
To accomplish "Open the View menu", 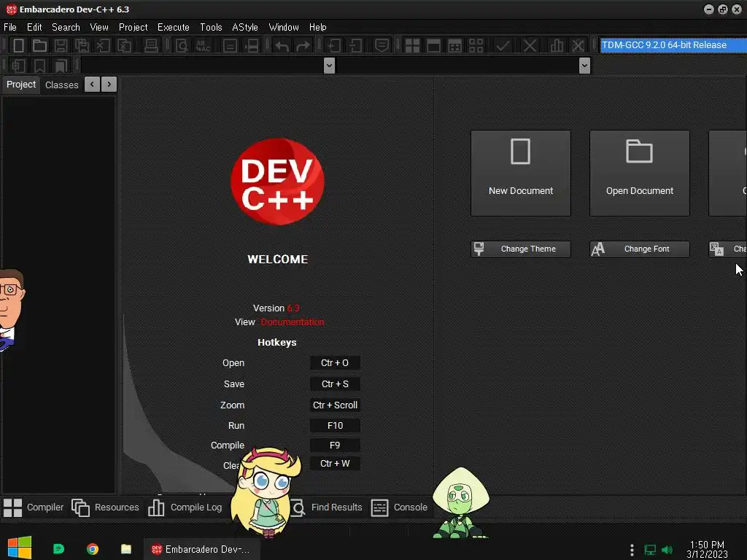I will click(x=99, y=27).
